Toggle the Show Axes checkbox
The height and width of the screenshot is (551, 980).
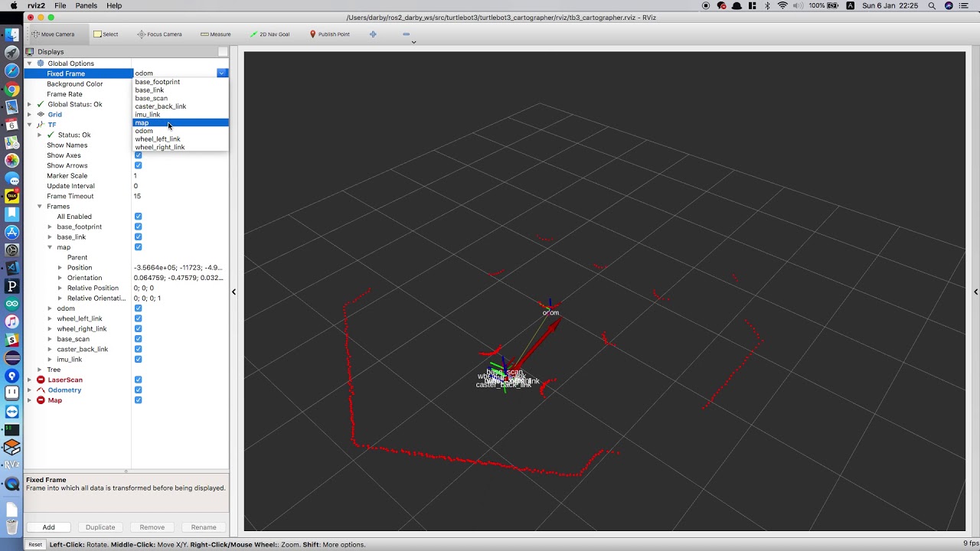[x=138, y=155]
